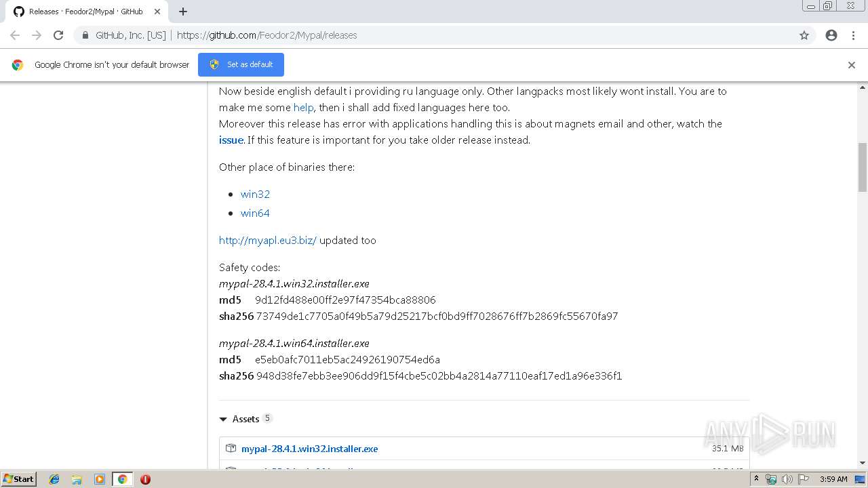Click the mypal-28.4.1.win64.installer.exe heading text
This screenshot has height=488, width=868.
(294, 343)
